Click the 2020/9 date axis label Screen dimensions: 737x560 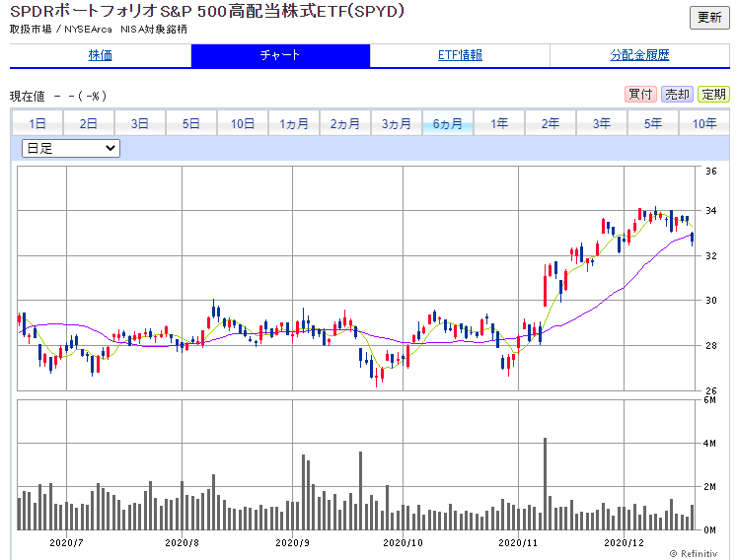click(292, 542)
